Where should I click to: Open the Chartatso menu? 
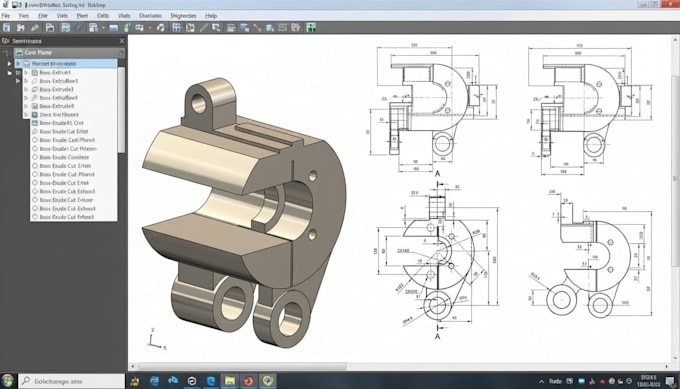[150, 16]
